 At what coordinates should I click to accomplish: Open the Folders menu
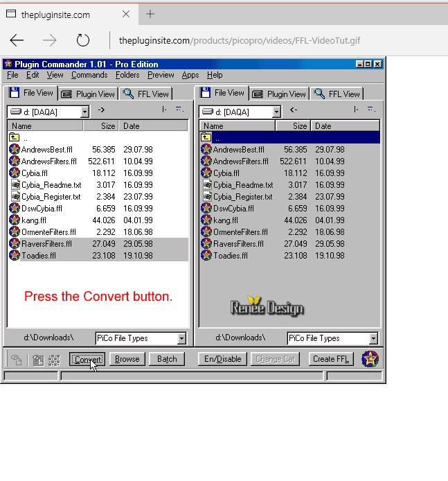(x=127, y=75)
